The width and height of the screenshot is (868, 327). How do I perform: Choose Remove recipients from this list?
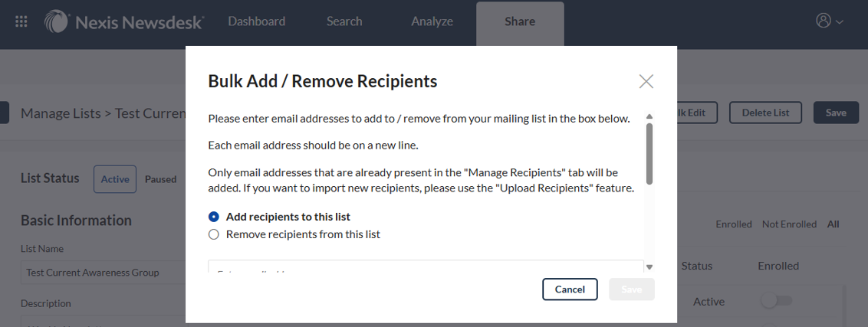click(214, 234)
